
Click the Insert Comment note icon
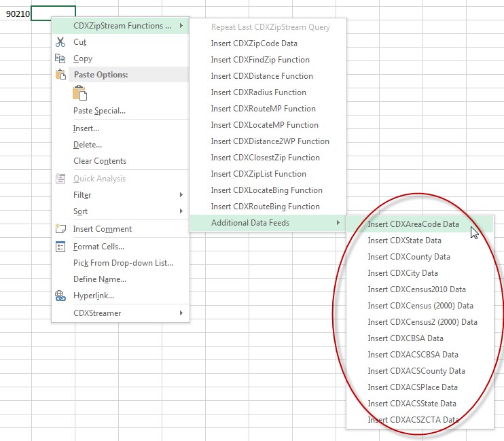click(60, 229)
